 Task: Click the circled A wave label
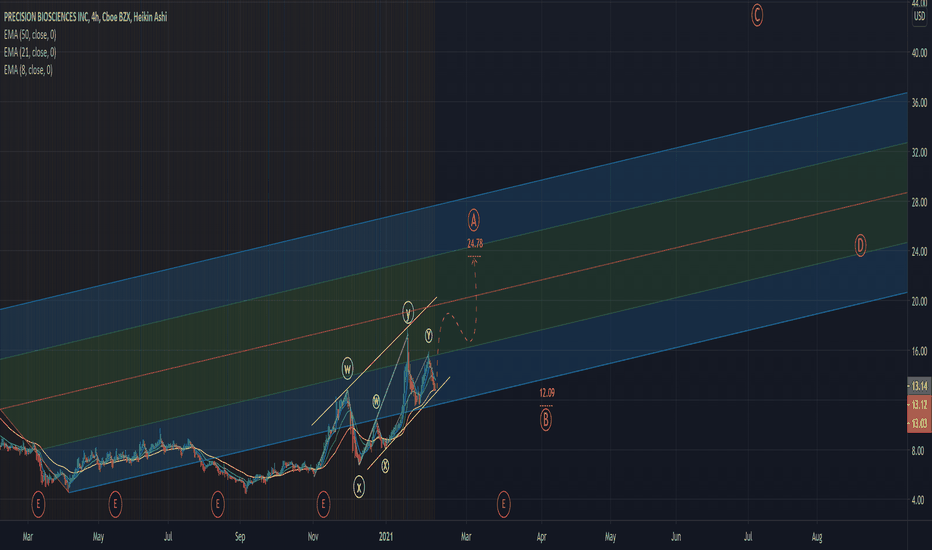coord(474,221)
